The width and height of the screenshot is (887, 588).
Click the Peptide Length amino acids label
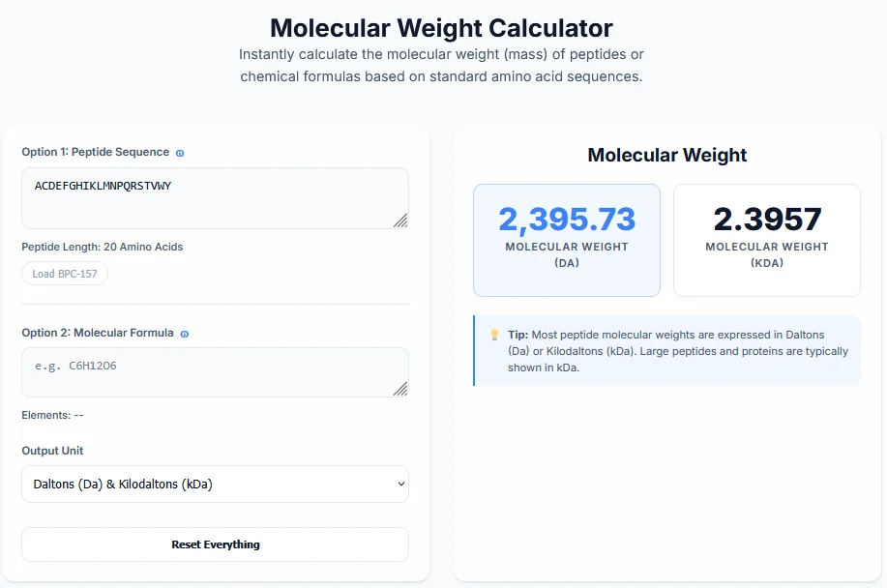tap(103, 247)
